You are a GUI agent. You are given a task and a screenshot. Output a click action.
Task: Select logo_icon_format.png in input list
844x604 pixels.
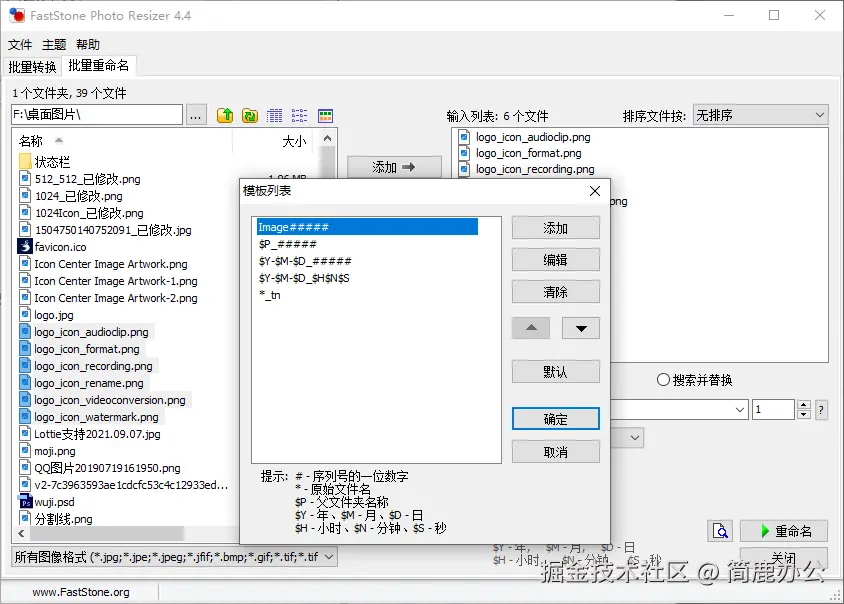coord(529,153)
